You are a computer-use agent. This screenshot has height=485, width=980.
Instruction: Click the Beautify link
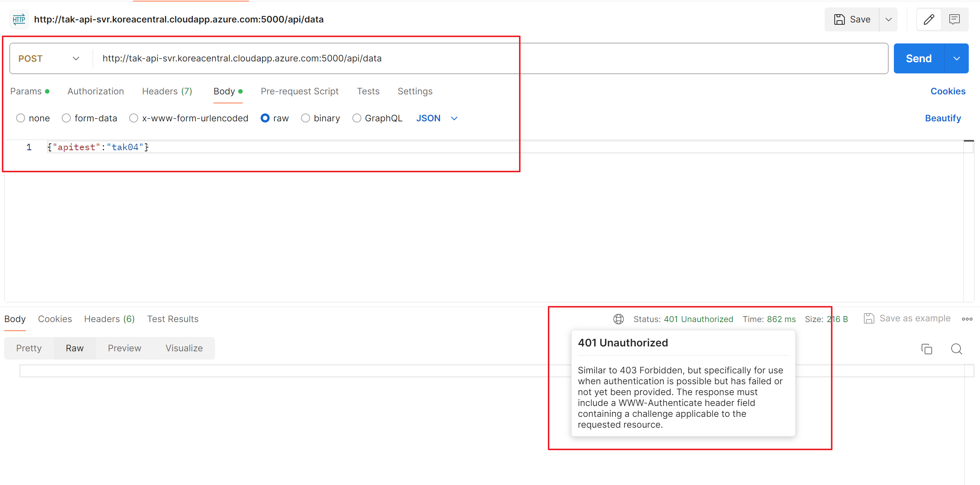click(x=942, y=118)
